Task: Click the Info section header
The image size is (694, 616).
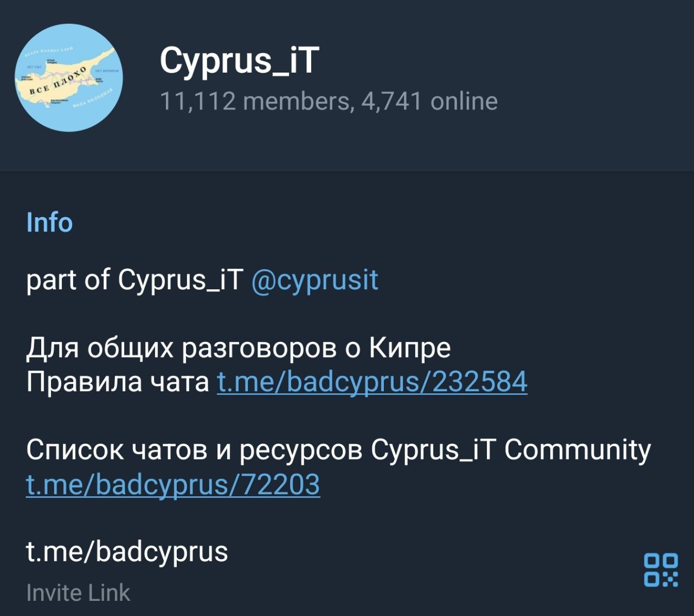Action: 49,223
